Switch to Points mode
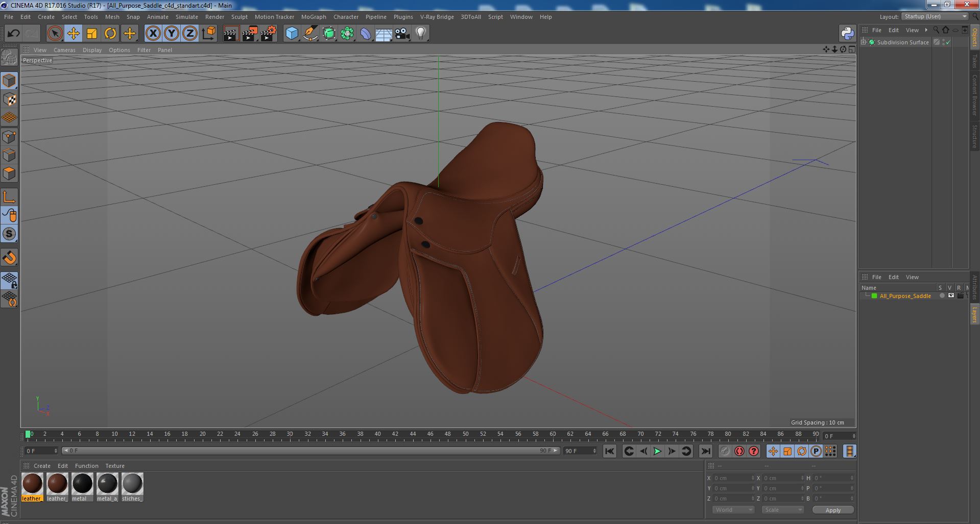The width and height of the screenshot is (980, 524). (x=9, y=137)
